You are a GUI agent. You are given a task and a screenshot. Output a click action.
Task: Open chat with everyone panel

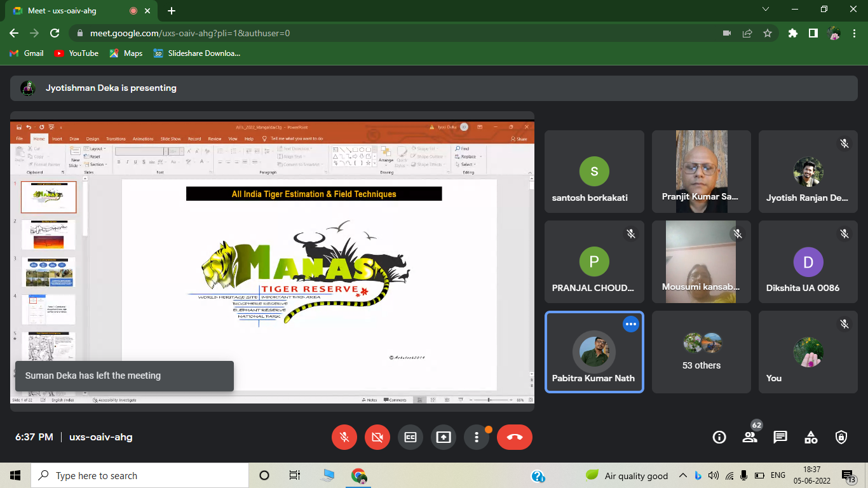[x=780, y=437]
